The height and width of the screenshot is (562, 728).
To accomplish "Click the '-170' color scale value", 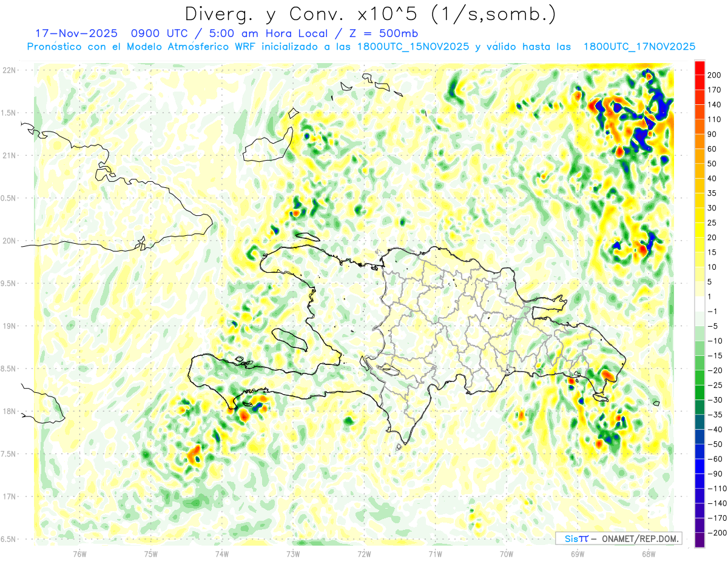I will [x=718, y=518].
